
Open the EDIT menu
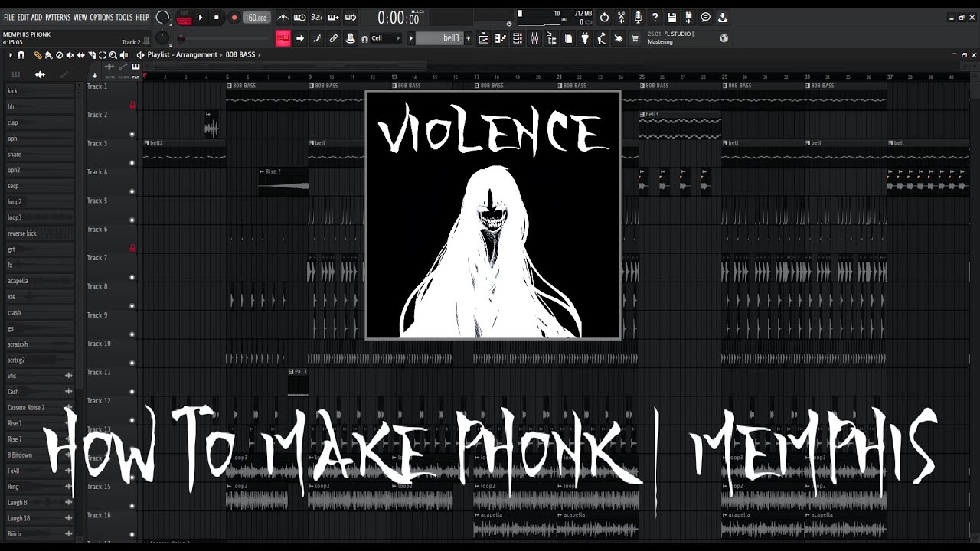pos(23,18)
